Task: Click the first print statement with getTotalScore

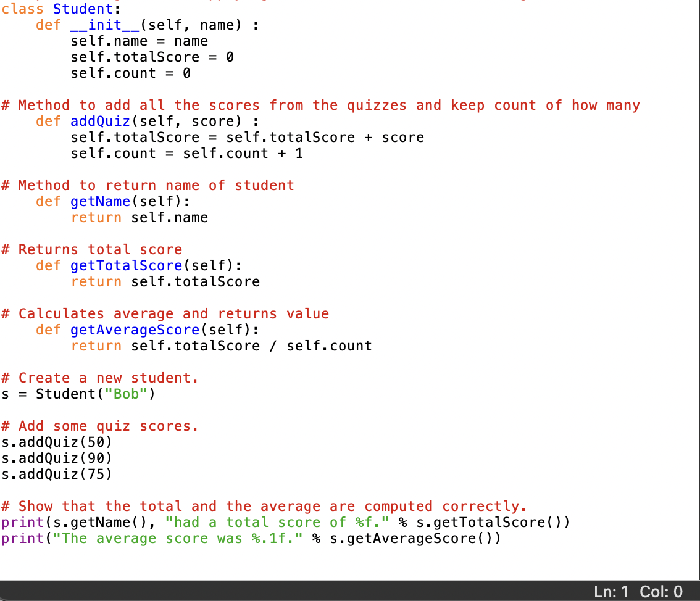Action: (284, 522)
